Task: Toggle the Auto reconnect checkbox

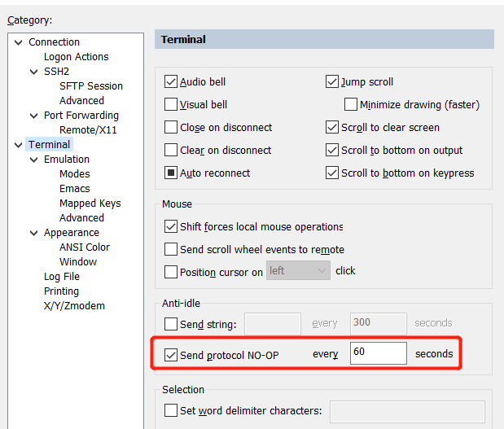Action: point(171,173)
